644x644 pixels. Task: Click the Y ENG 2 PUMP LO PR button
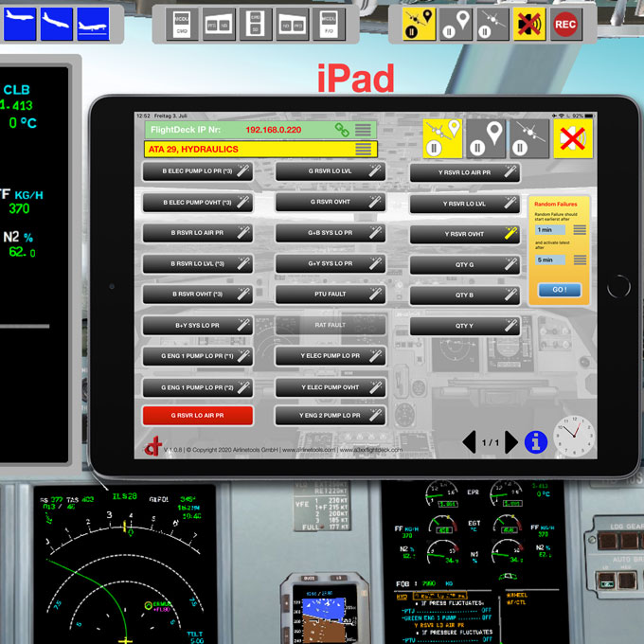[331, 416]
